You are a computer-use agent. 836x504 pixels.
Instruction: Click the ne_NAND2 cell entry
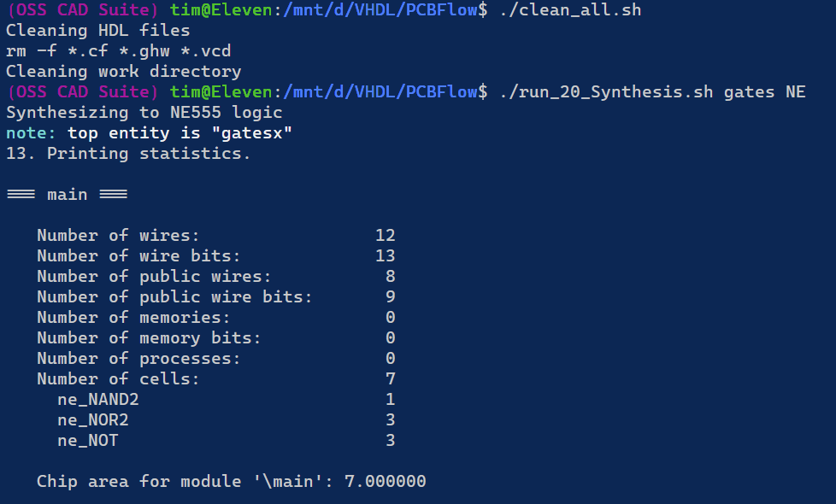(x=97, y=400)
